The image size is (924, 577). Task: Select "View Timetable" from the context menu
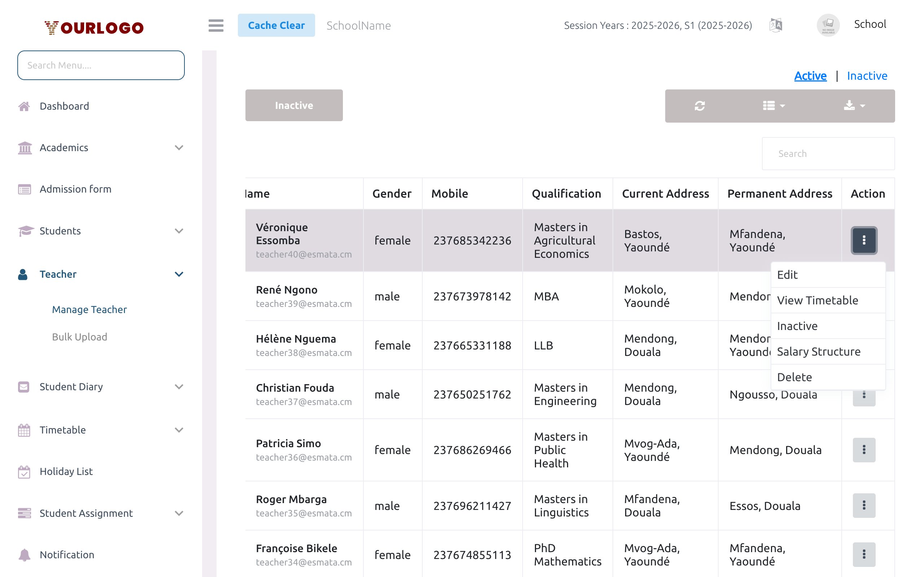point(818,300)
